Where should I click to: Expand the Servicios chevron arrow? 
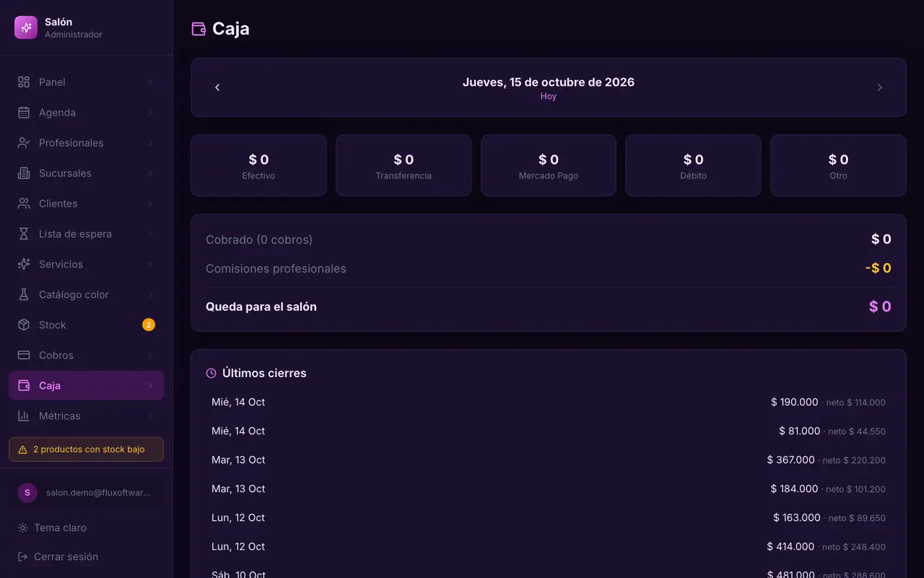(x=150, y=264)
